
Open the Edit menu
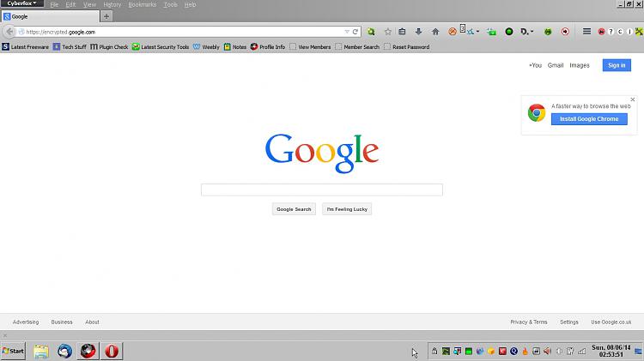(x=70, y=5)
